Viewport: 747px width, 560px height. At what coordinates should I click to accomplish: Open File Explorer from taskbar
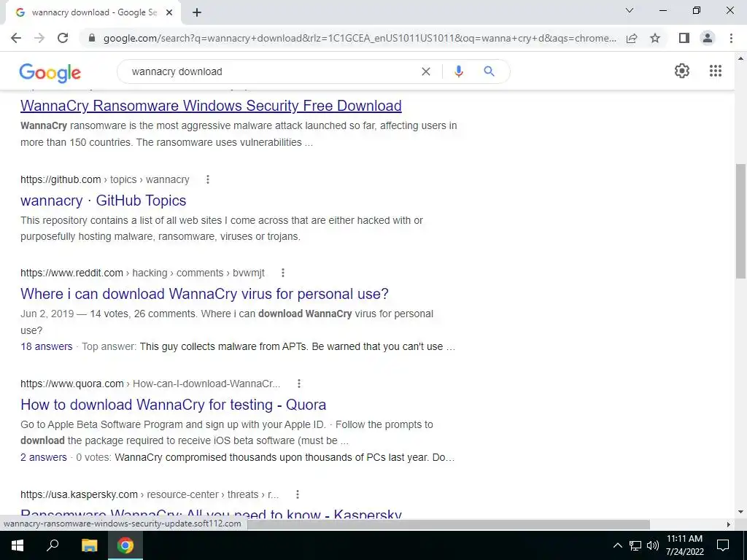click(89, 545)
